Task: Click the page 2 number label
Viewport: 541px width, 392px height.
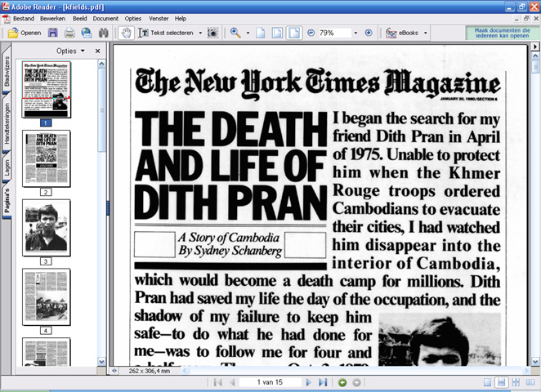Action: 46,193
